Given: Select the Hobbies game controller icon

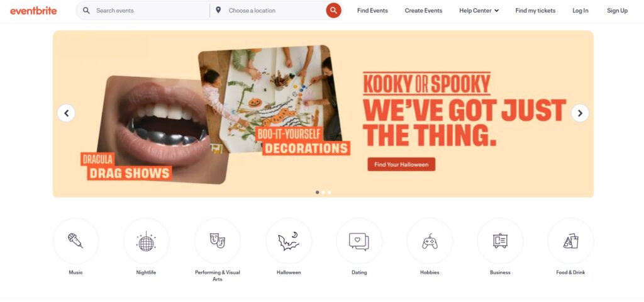Looking at the screenshot, I should click(x=430, y=241).
